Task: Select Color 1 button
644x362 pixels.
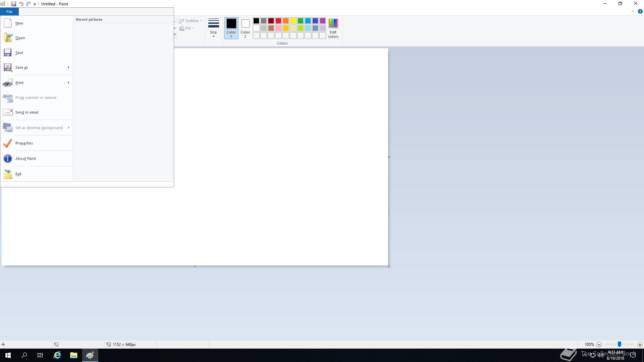Action: click(x=231, y=28)
